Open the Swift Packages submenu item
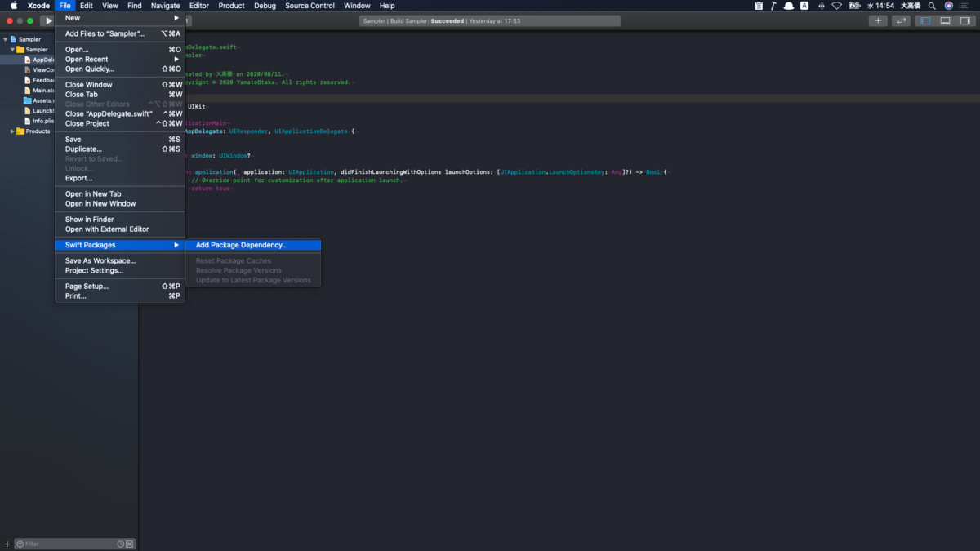The height and width of the screenshot is (551, 980). (x=120, y=245)
